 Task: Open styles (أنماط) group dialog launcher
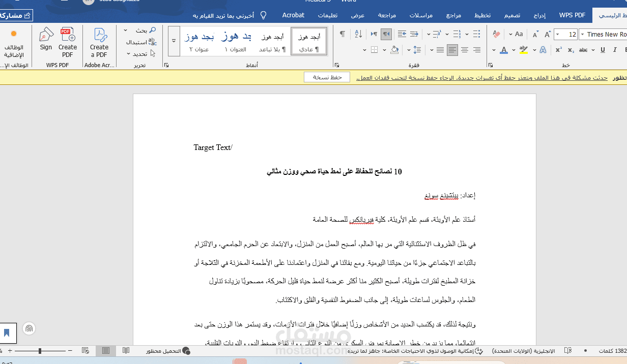pos(166,65)
